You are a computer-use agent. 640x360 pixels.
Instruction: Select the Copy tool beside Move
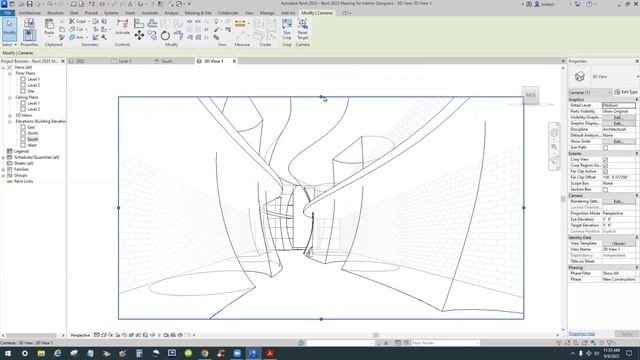tap(152, 36)
